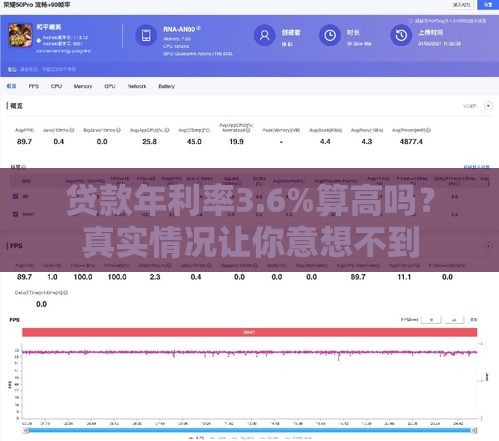Viewport: 499px width, 441px height.
Task: Click the PerfDog version link in banner top right
Action: tap(448, 21)
